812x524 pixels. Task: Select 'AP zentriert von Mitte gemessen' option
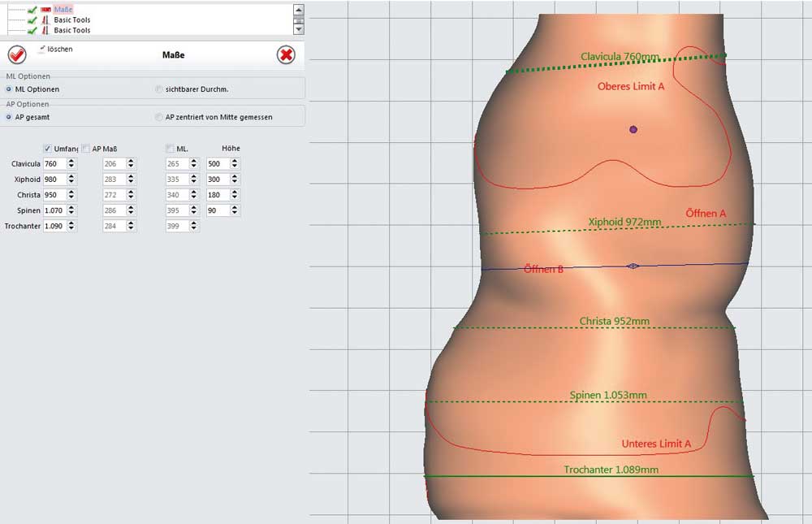158,117
